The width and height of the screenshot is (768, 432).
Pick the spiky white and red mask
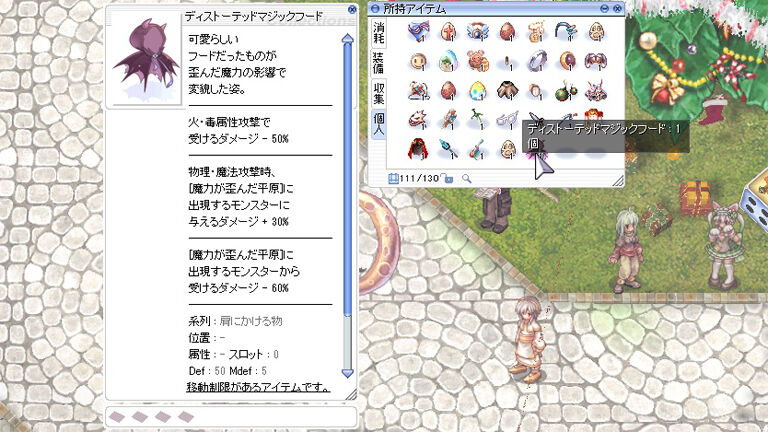(418, 120)
